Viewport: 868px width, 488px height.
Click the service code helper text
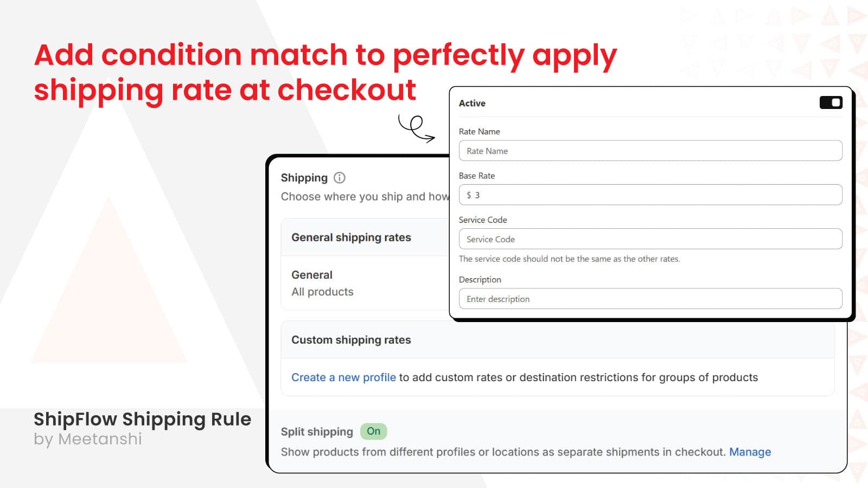click(x=569, y=259)
